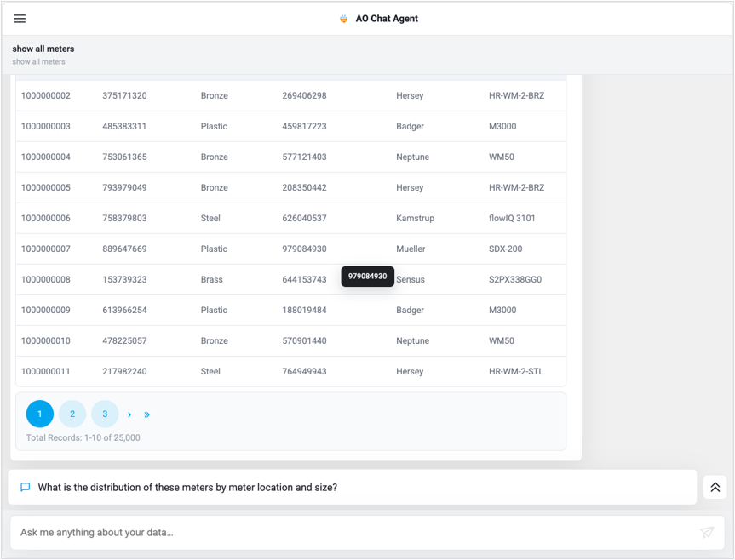
Task: Click the Mueller manufacturer cell
Action: click(411, 249)
